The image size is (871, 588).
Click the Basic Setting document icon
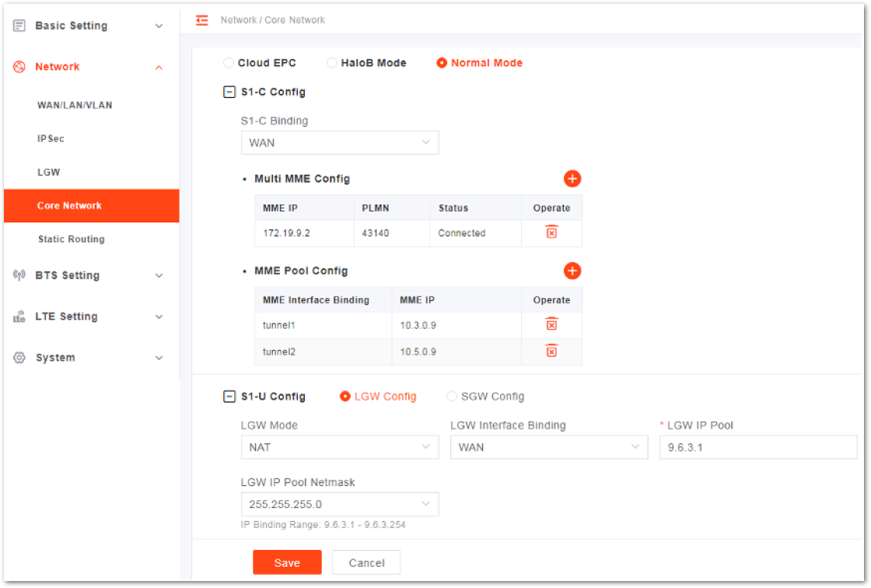pyautogui.click(x=19, y=26)
